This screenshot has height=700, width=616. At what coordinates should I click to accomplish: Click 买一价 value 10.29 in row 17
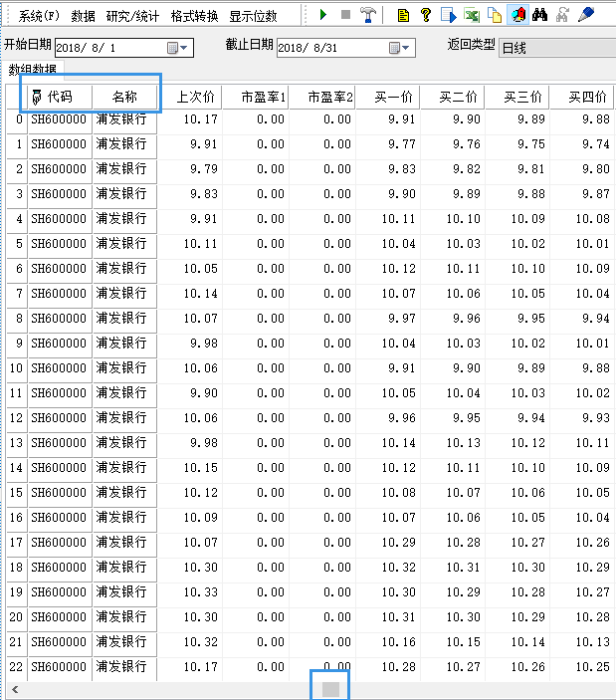[399, 543]
